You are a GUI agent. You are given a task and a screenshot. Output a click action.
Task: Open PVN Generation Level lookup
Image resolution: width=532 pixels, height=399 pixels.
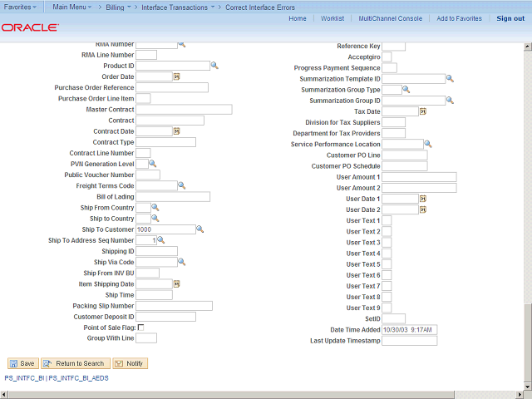pos(153,164)
